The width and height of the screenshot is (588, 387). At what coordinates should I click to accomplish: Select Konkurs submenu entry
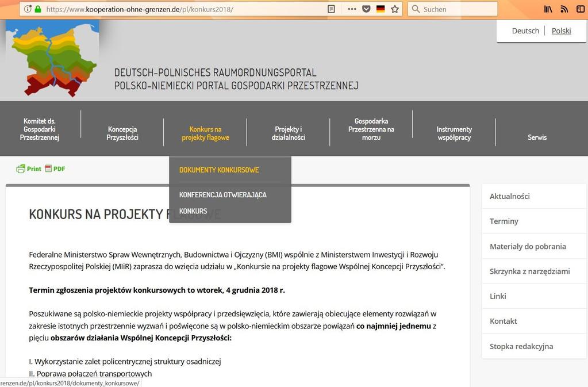[193, 211]
